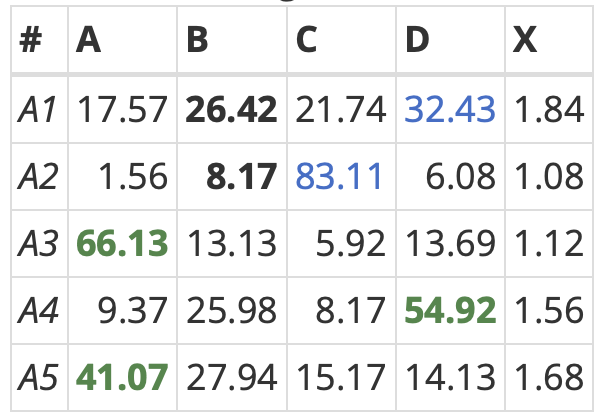Click the bold value 26.42
Screen dimensions: 602x418
tap(231, 110)
